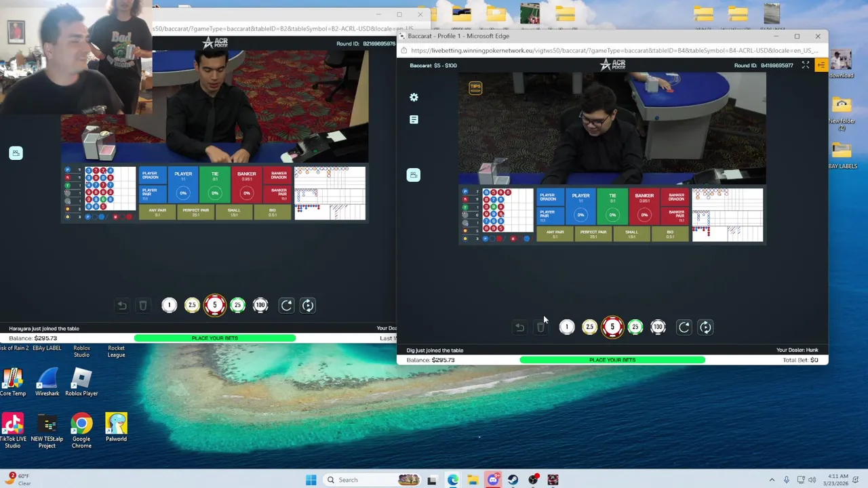868x488 pixels.
Task: Click undo bet icon in left window
Action: [x=122, y=306]
